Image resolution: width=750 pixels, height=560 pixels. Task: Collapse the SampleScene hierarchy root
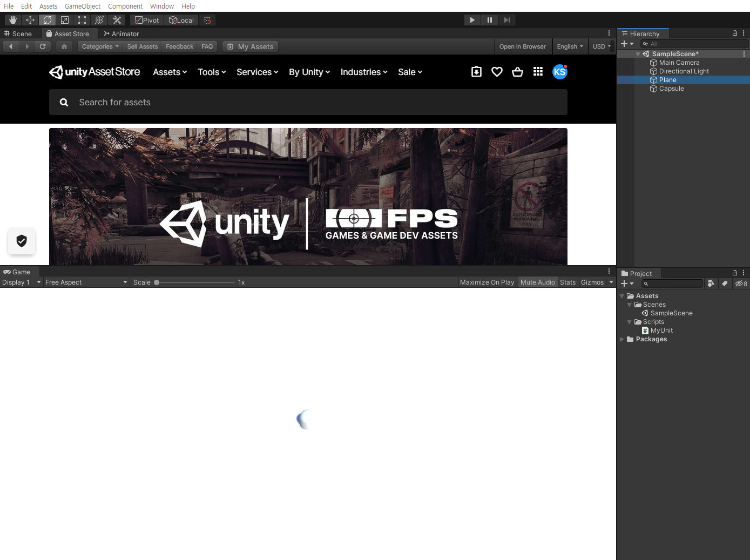coord(638,54)
